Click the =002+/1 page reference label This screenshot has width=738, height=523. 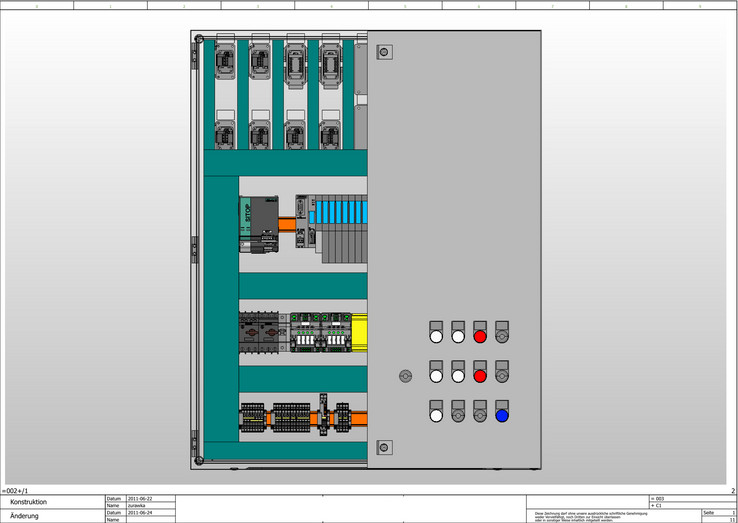click(16, 491)
